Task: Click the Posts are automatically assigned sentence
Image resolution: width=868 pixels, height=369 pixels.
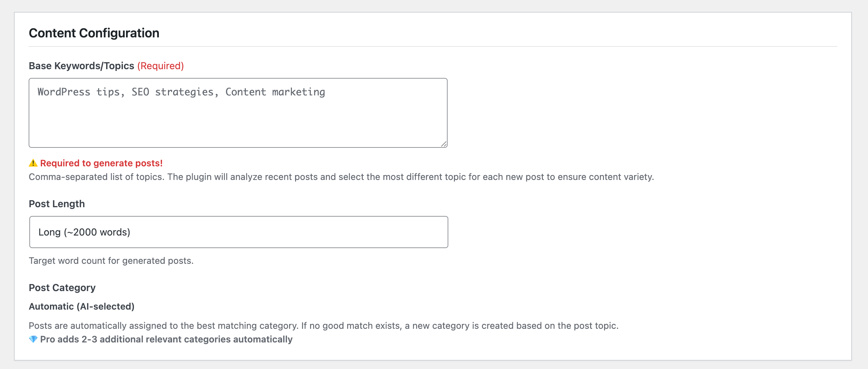Action: pyautogui.click(x=163, y=326)
